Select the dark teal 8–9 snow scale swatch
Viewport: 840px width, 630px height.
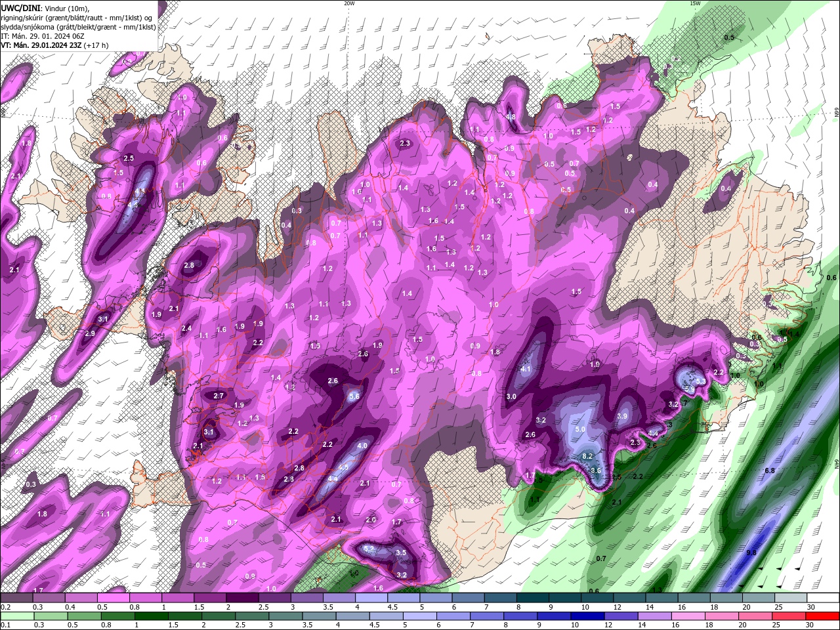[x=532, y=598]
